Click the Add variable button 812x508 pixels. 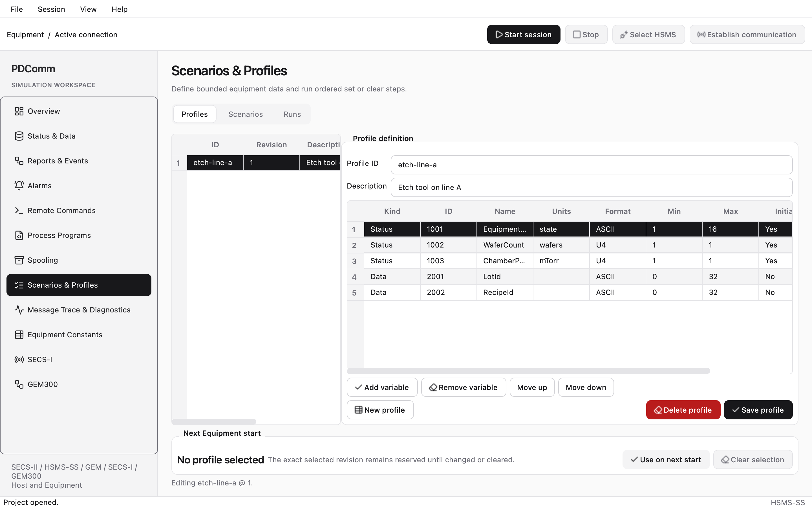(382, 387)
